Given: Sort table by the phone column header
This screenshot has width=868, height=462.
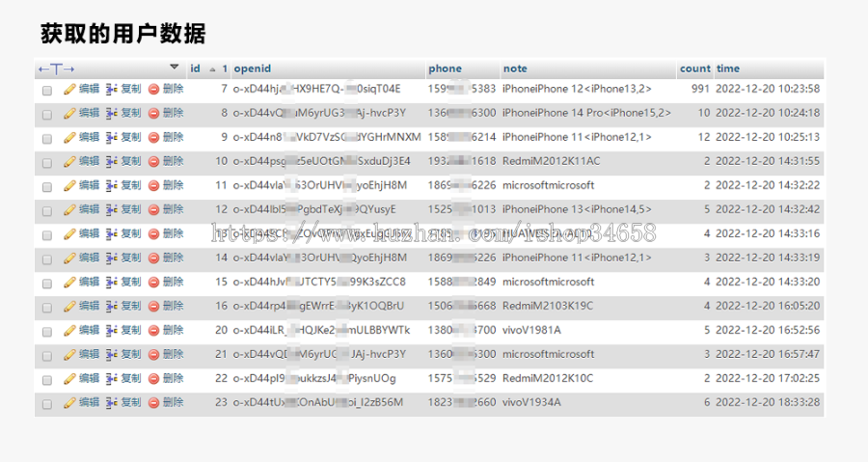Looking at the screenshot, I should pyautogui.click(x=445, y=68).
